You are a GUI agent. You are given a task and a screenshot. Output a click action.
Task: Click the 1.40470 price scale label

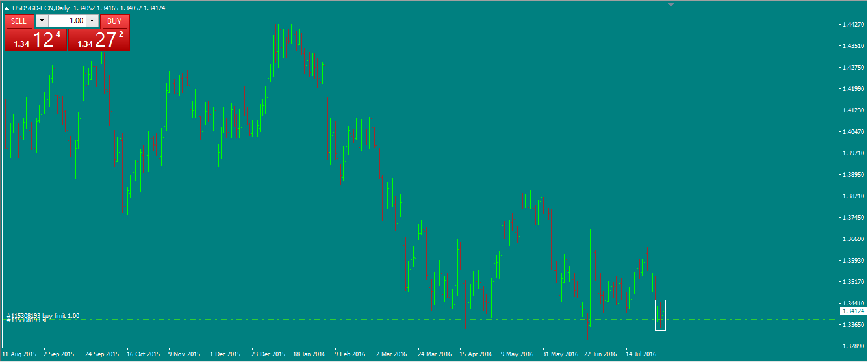tap(853, 132)
